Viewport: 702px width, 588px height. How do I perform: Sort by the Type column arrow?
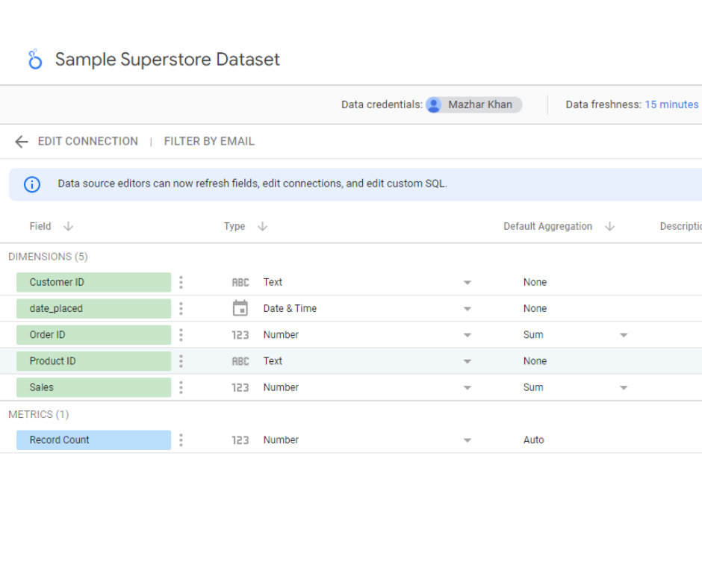pyautogui.click(x=262, y=227)
